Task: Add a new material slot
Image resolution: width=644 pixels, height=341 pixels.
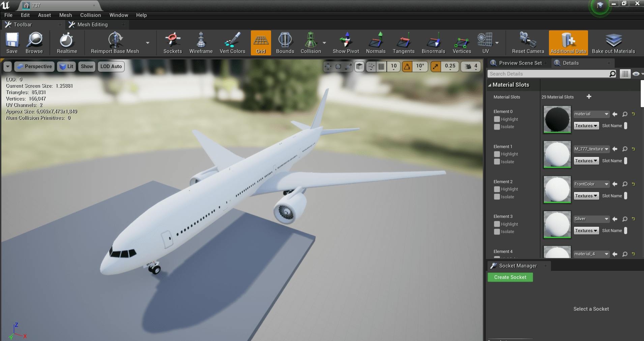Action: (x=589, y=97)
